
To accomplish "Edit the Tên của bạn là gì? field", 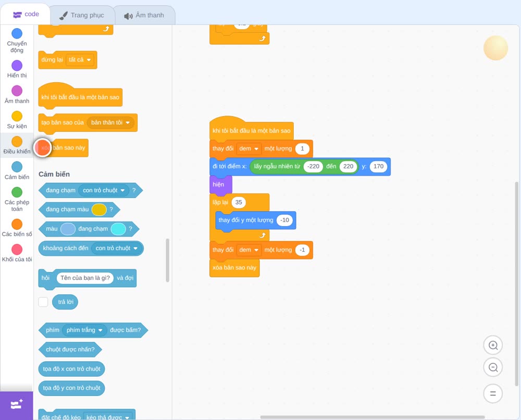I will click(85, 278).
